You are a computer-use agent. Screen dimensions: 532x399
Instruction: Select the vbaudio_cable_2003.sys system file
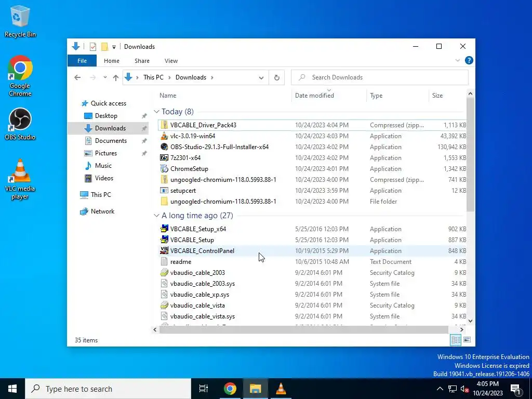click(x=312, y=284)
